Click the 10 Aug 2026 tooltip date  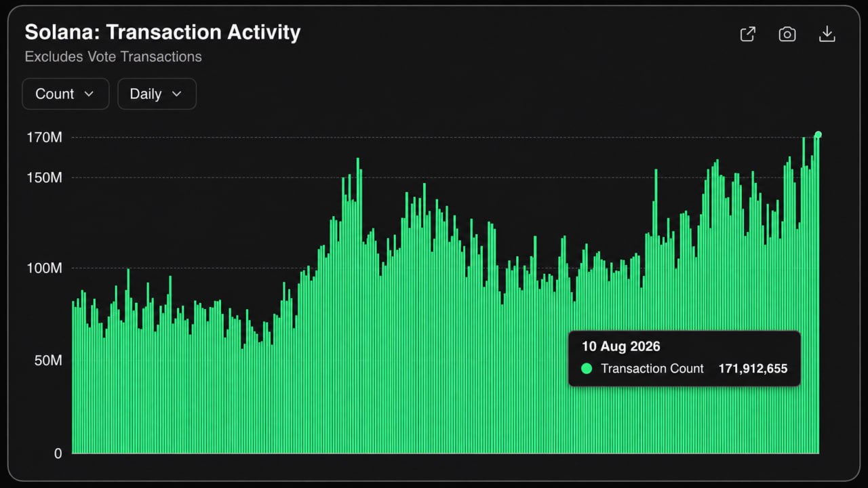tap(620, 346)
